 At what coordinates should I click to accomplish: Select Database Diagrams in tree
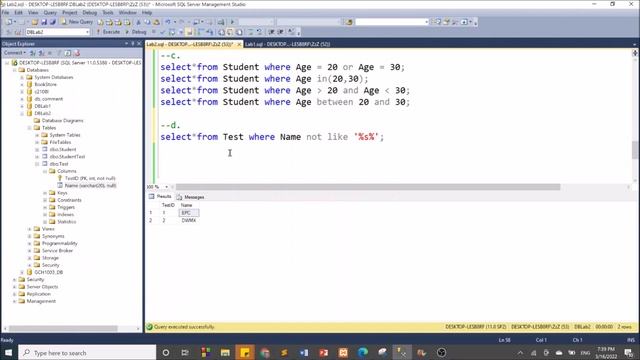62,121
